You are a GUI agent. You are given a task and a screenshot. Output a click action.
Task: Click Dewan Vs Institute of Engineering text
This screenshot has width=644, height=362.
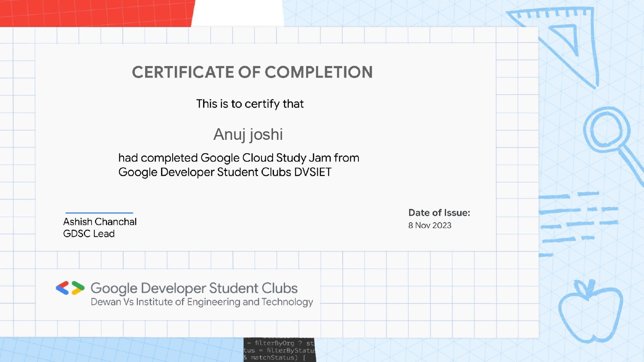[202, 302]
